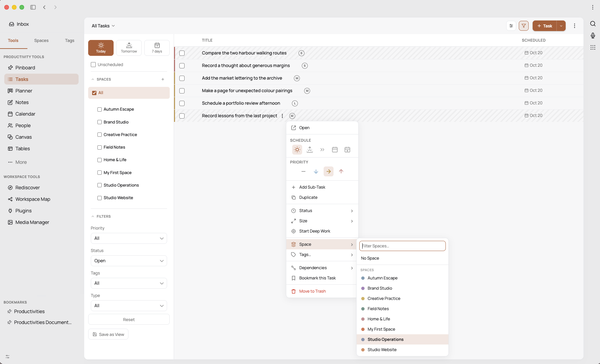Check the Brand Studio space filter
Image resolution: width=600 pixels, height=364 pixels.
(x=99, y=122)
